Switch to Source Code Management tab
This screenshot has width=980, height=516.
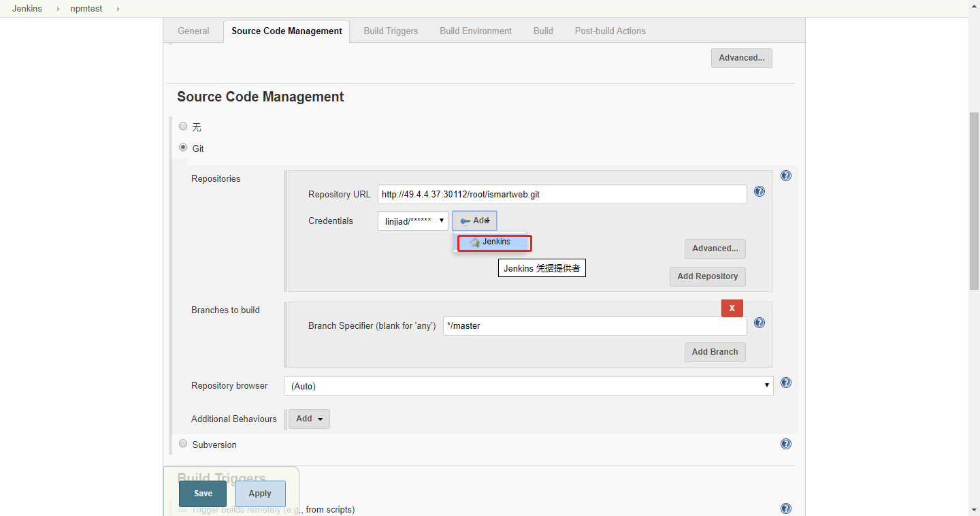point(287,31)
